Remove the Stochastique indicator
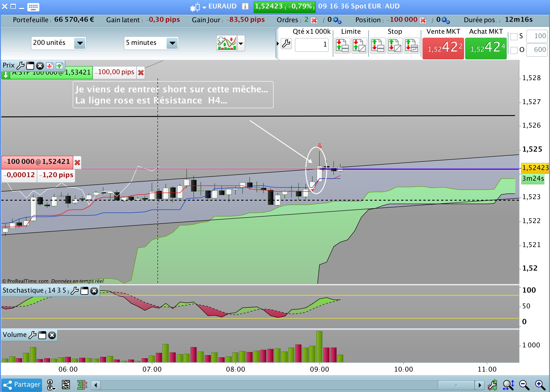550x392 pixels. tap(94, 291)
